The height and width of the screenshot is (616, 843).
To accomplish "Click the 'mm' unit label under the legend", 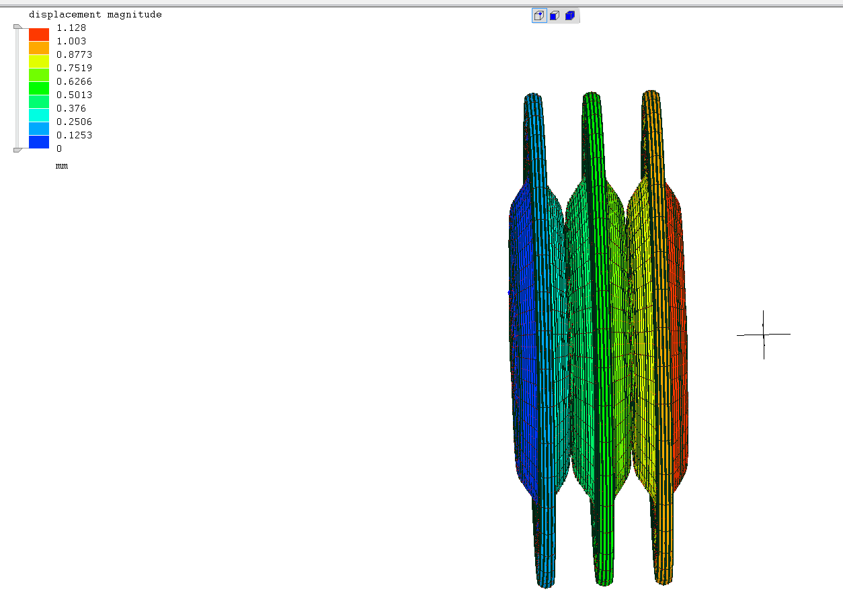I will coord(62,165).
